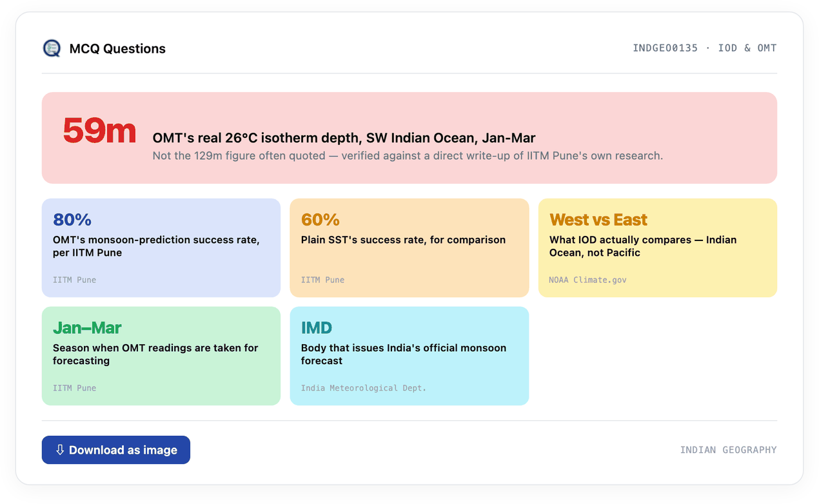Viewport: 819px width, 504px height.
Task: Click the India Meteorological Dept. source label
Action: click(364, 388)
